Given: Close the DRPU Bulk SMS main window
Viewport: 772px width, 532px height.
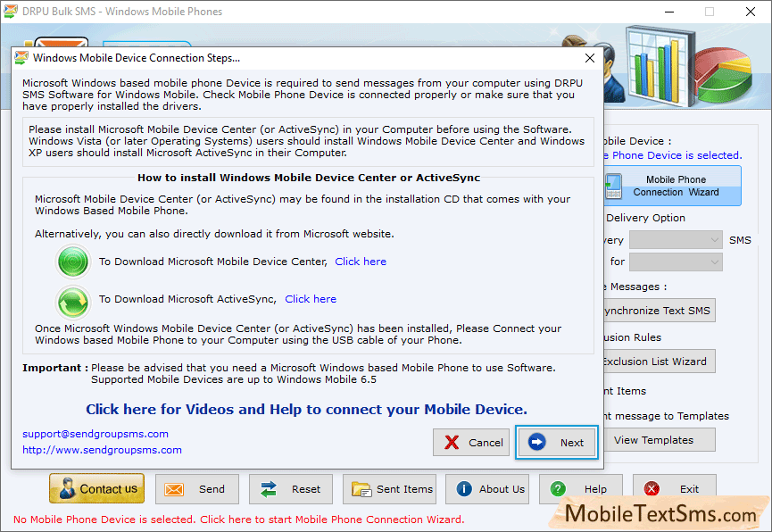Looking at the screenshot, I should tap(751, 12).
